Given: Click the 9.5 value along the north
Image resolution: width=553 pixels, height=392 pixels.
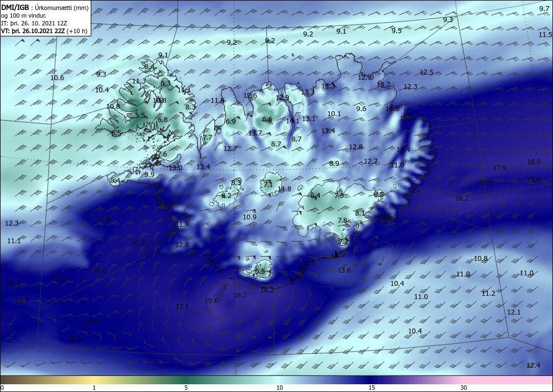Looking at the screenshot, I should (397, 30).
